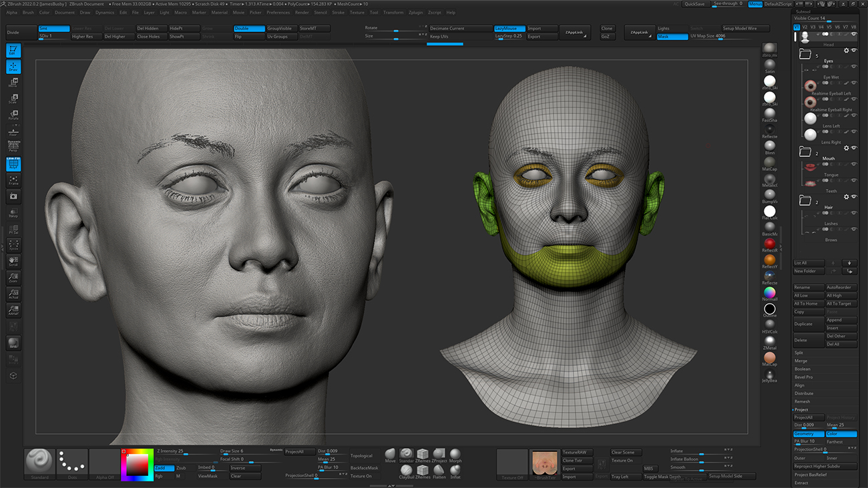
Task: Click the ProjectAll button in right panel
Action: (808, 418)
